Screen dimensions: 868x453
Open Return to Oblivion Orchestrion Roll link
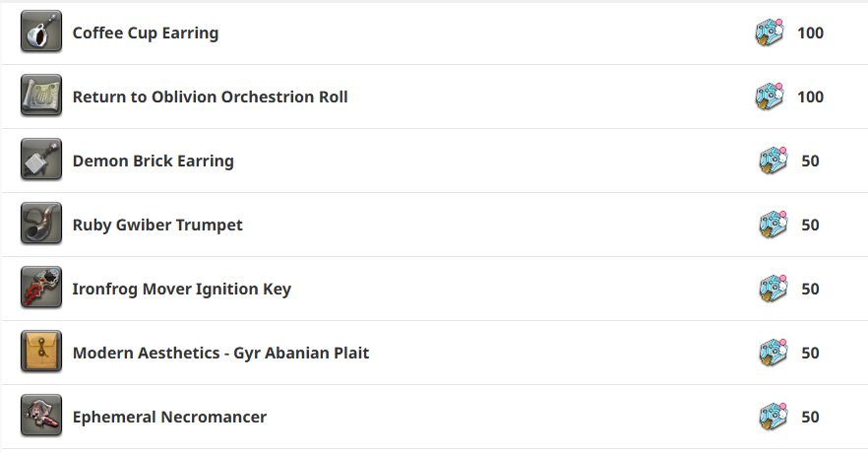pos(211,97)
